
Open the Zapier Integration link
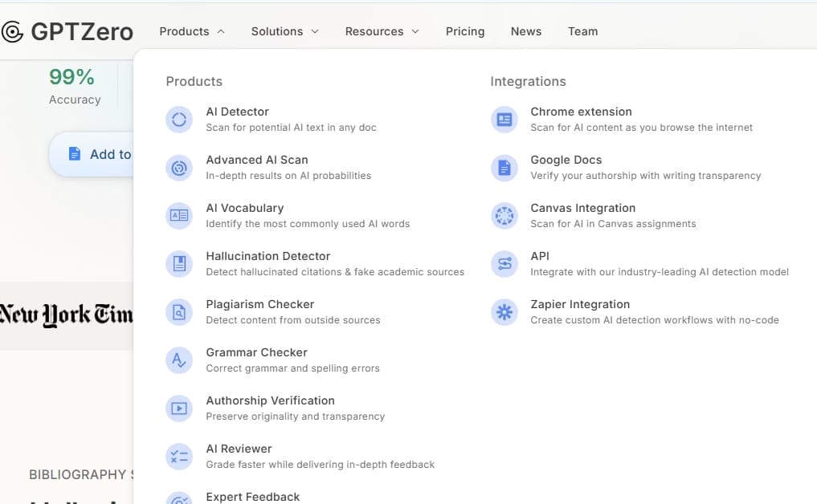(580, 305)
